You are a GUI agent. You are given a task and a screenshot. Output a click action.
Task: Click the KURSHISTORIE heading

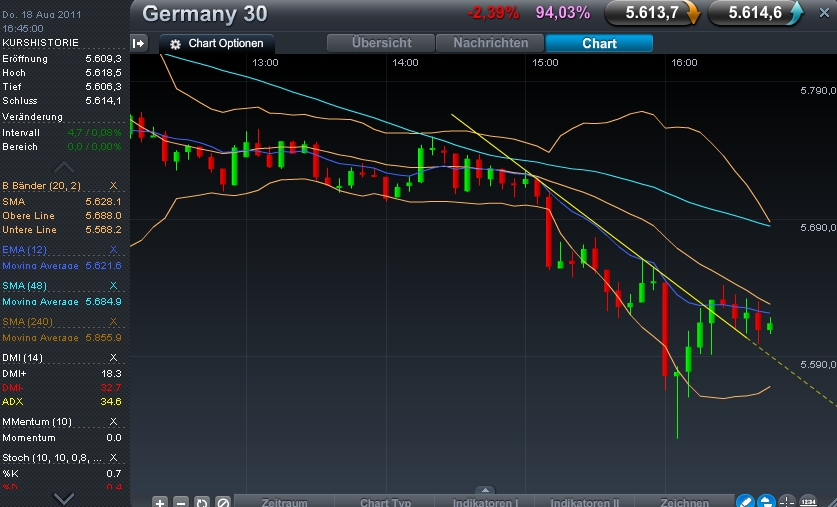click(41, 43)
